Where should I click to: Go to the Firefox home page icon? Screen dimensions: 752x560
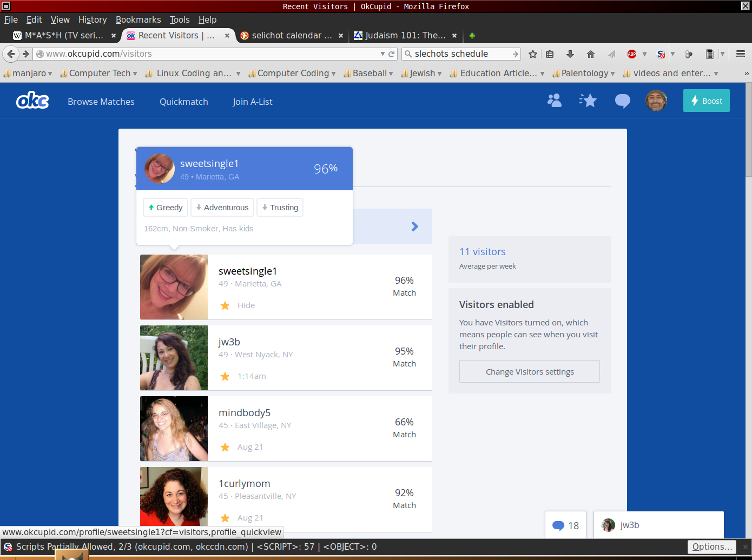pyautogui.click(x=591, y=54)
